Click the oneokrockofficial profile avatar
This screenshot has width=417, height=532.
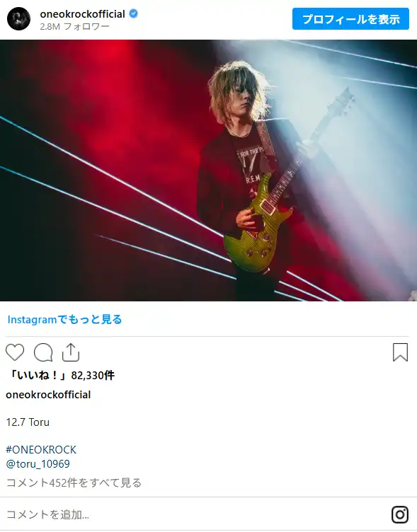(x=18, y=18)
